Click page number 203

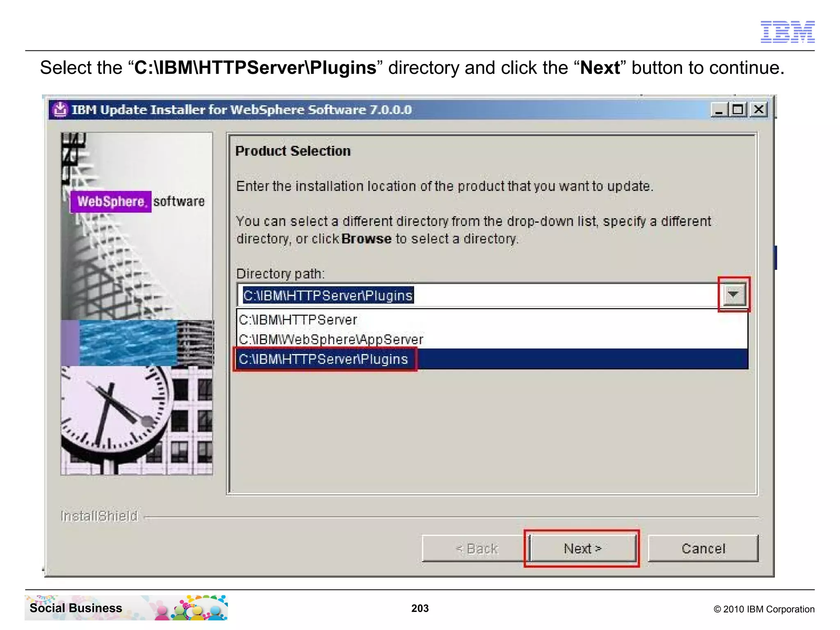pyautogui.click(x=420, y=608)
